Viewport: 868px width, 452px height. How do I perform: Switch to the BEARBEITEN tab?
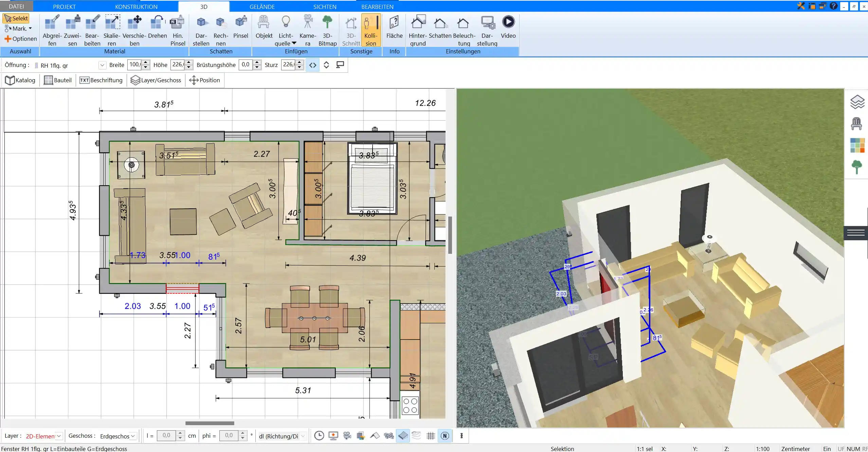[377, 6]
